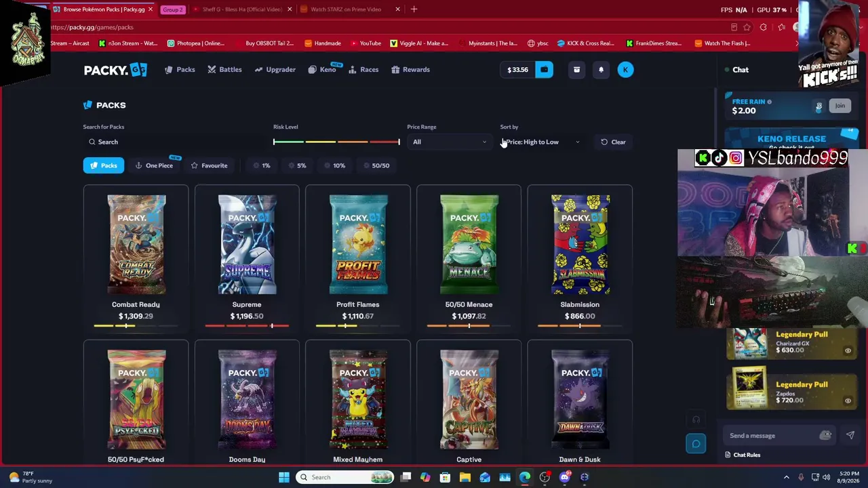Open the support headset icon

(696, 420)
